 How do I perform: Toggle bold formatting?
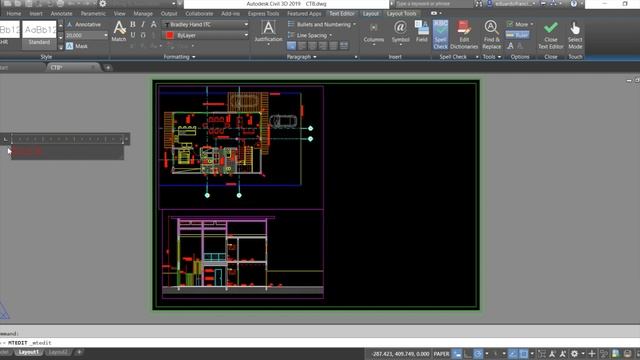tap(133, 24)
